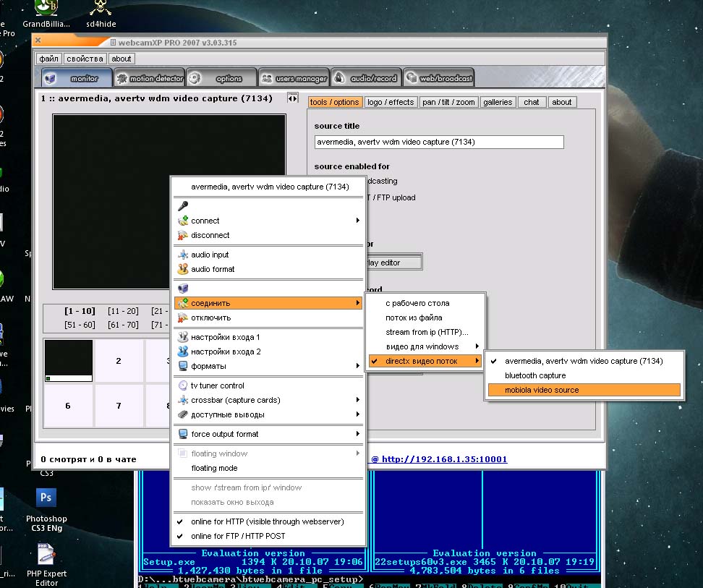Click the small arrows icon beside source name
Viewport: 703px width, 588px height.
(292, 98)
